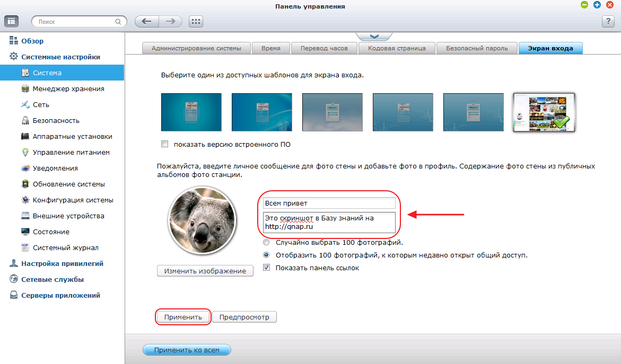
Task: Click the Сетевые службы globe icon
Action: click(x=14, y=279)
